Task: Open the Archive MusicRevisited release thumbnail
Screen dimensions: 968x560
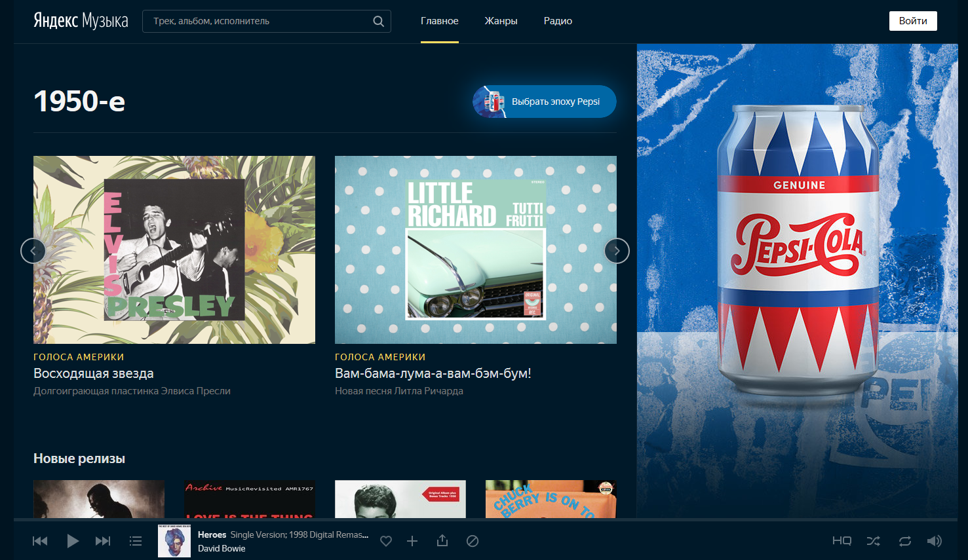Action: (x=250, y=499)
